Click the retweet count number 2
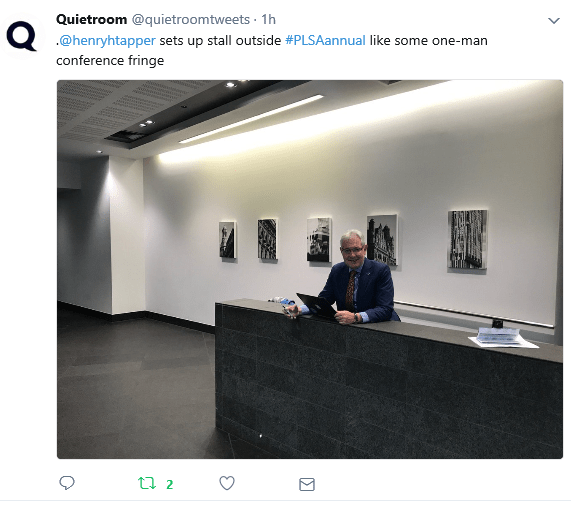 [x=169, y=484]
